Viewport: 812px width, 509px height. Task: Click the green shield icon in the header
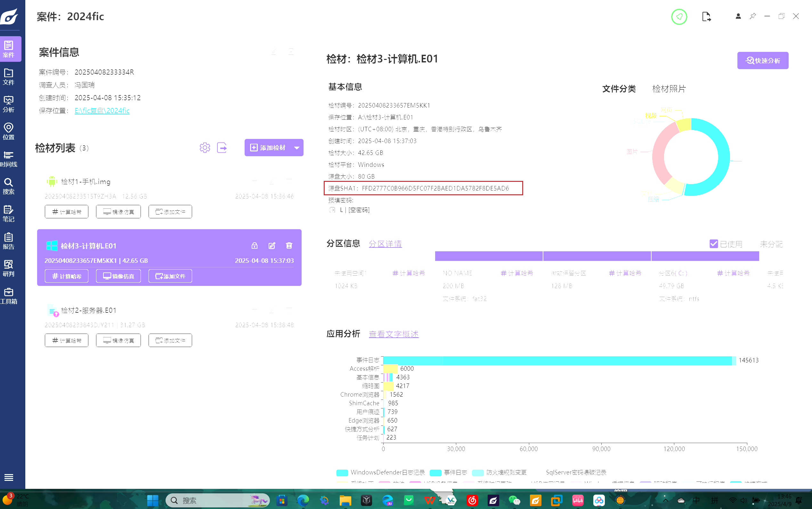pyautogui.click(x=679, y=17)
